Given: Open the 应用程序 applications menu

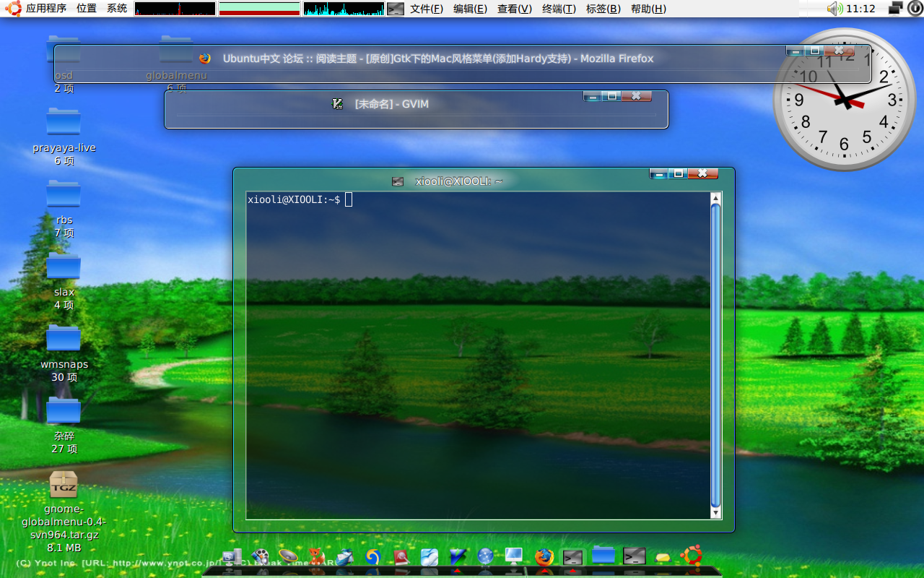Looking at the screenshot, I should point(45,9).
